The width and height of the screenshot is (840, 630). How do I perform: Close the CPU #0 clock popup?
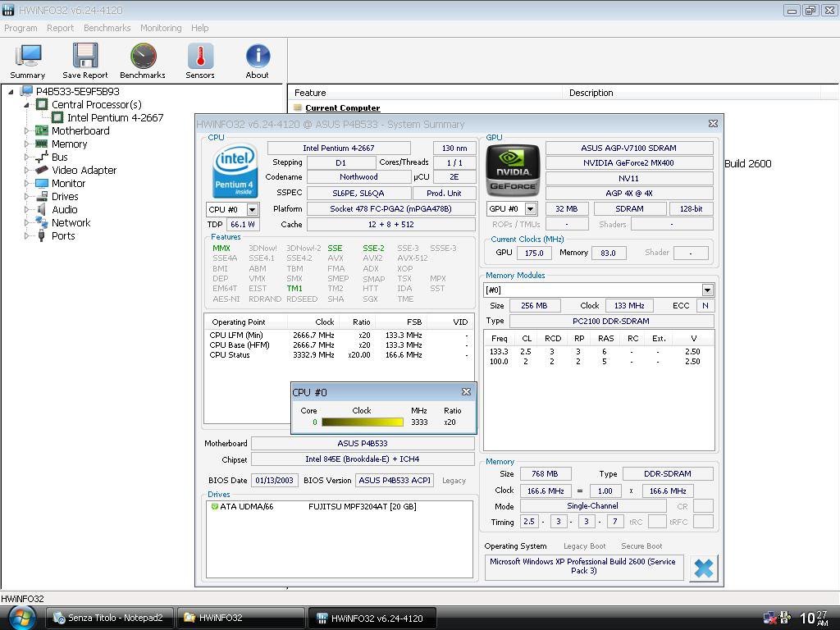point(466,392)
